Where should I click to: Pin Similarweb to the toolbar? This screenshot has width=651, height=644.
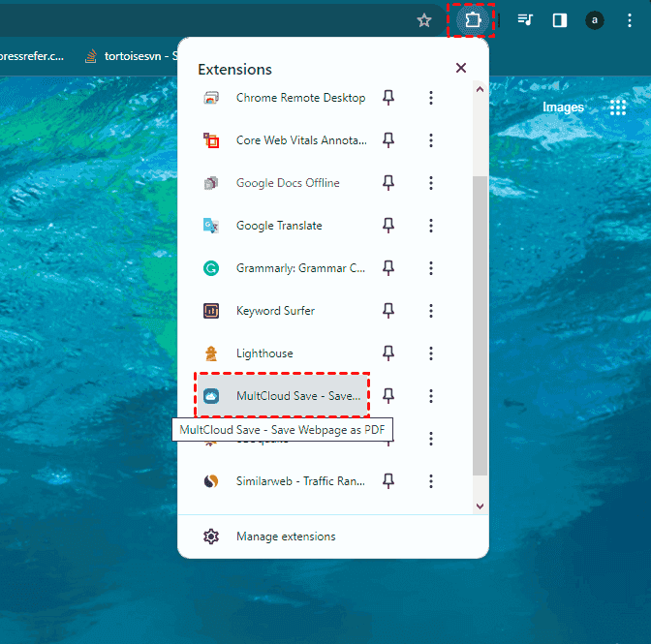click(x=388, y=481)
